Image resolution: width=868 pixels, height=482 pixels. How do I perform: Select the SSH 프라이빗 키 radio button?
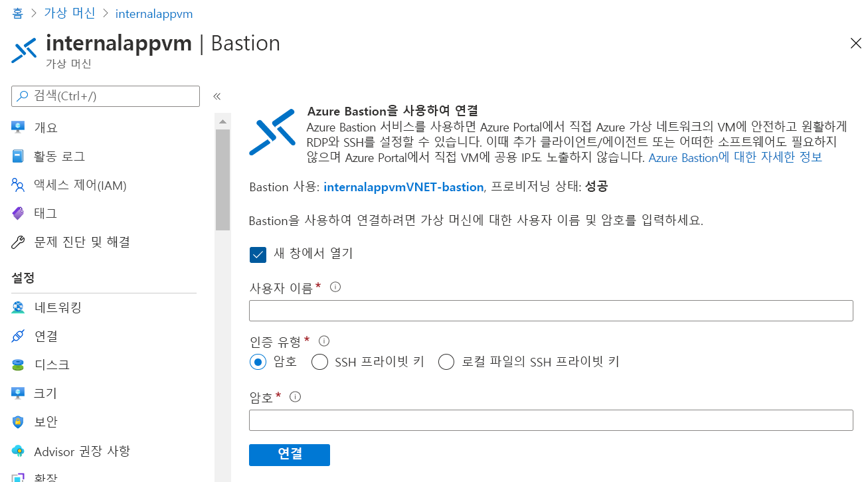pyautogui.click(x=319, y=362)
